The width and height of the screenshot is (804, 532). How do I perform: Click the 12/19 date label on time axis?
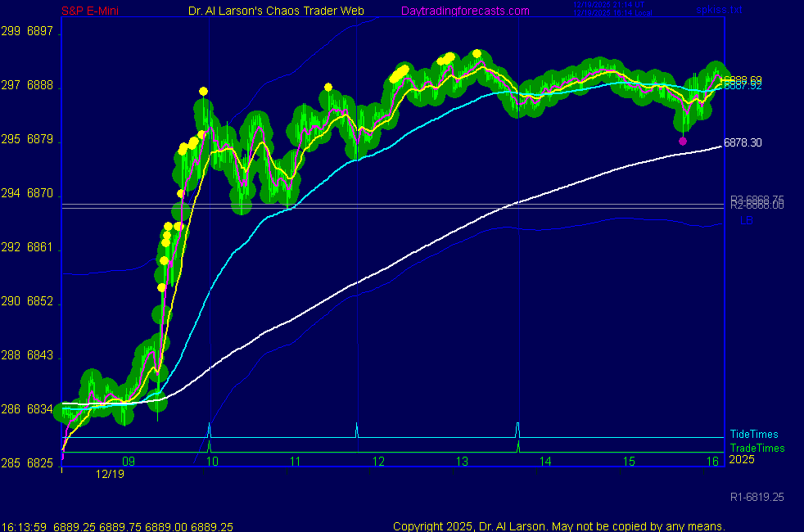point(109,474)
